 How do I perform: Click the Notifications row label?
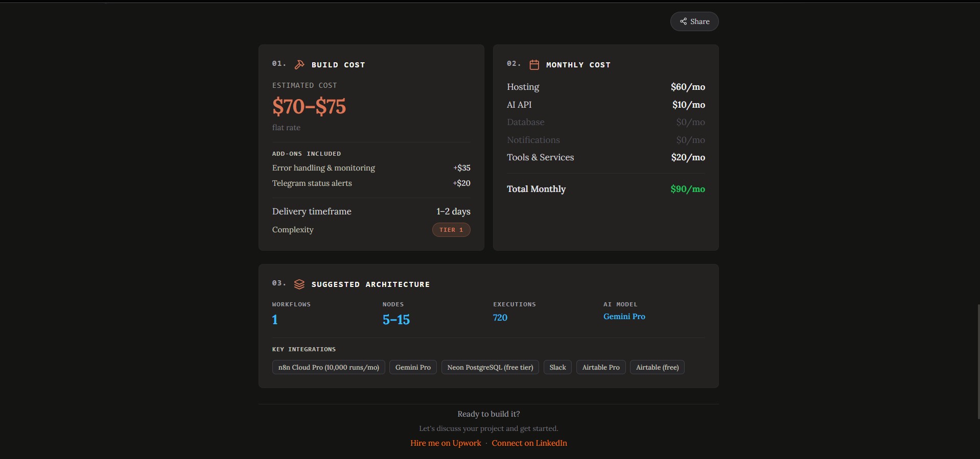click(533, 140)
